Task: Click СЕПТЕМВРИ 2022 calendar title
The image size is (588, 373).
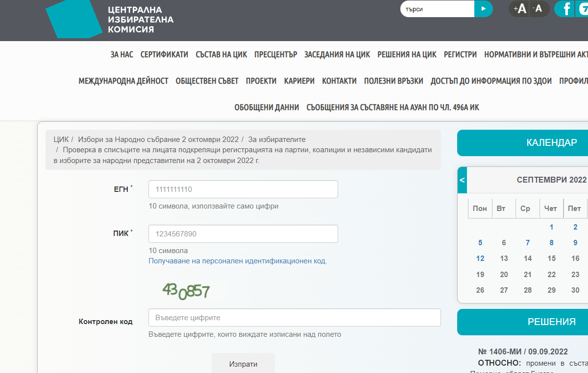Action: 552,180
